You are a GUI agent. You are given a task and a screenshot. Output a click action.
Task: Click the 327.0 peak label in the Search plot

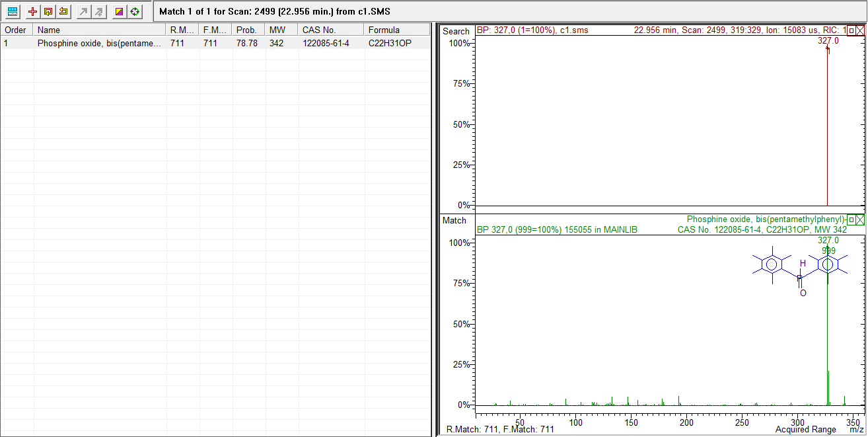point(828,41)
